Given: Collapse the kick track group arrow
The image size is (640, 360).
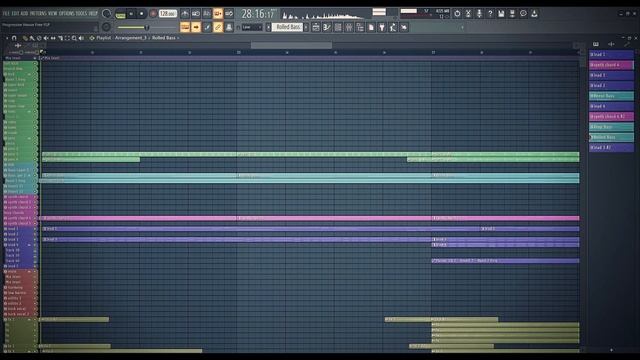Looking at the screenshot, I should coord(29,74).
